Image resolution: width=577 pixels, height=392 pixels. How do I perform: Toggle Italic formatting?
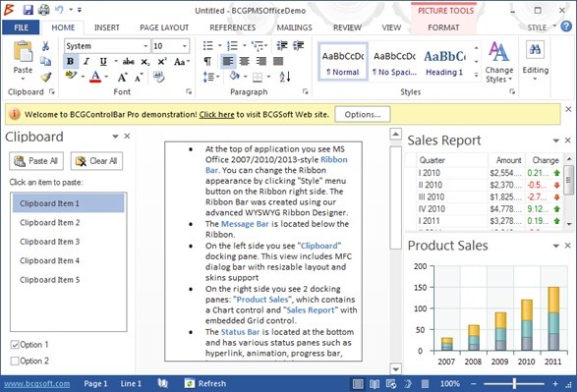coord(87,62)
